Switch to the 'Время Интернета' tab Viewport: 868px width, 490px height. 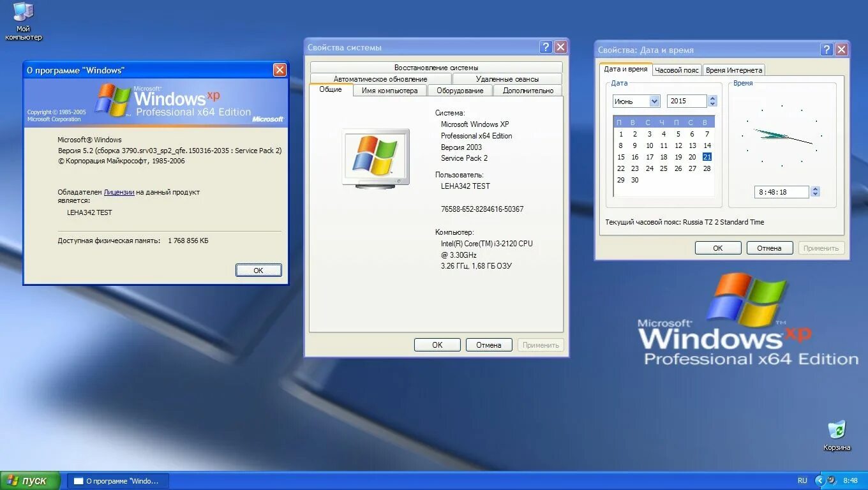(x=734, y=70)
